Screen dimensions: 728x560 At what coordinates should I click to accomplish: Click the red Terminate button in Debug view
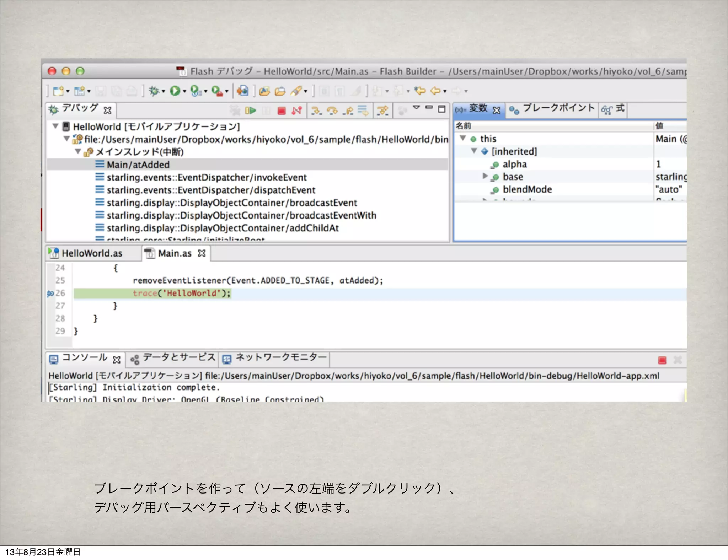tap(282, 111)
